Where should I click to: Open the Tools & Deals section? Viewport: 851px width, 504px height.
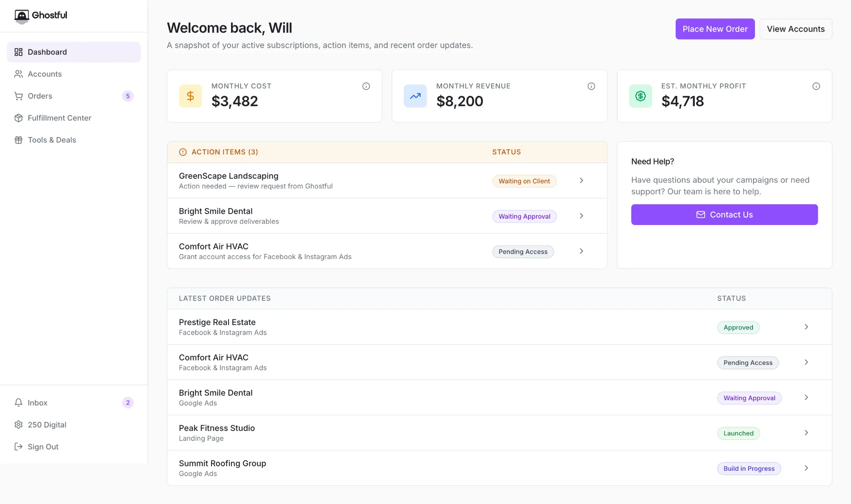pos(52,140)
